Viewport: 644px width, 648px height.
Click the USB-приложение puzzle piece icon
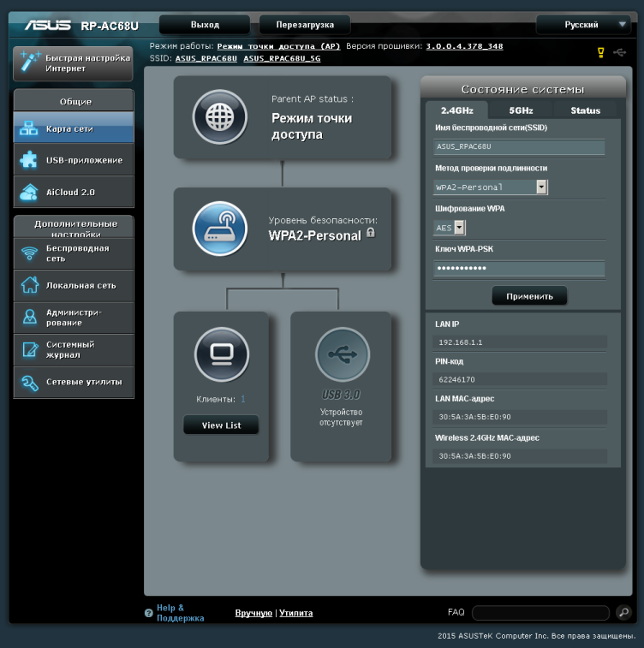[29, 160]
